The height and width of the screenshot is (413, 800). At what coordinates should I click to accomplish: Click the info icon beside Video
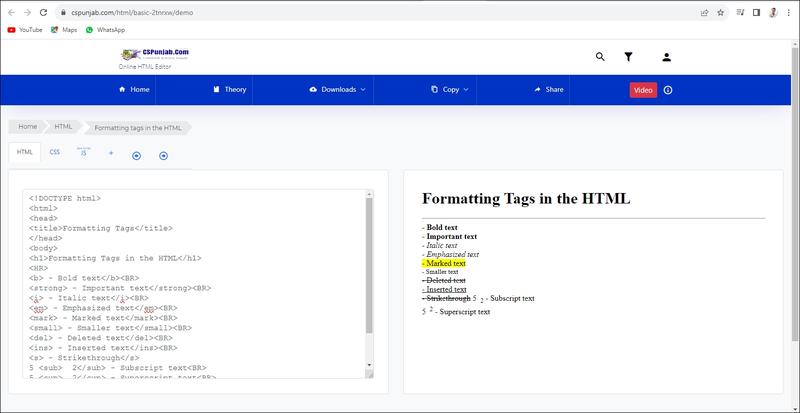coord(668,90)
